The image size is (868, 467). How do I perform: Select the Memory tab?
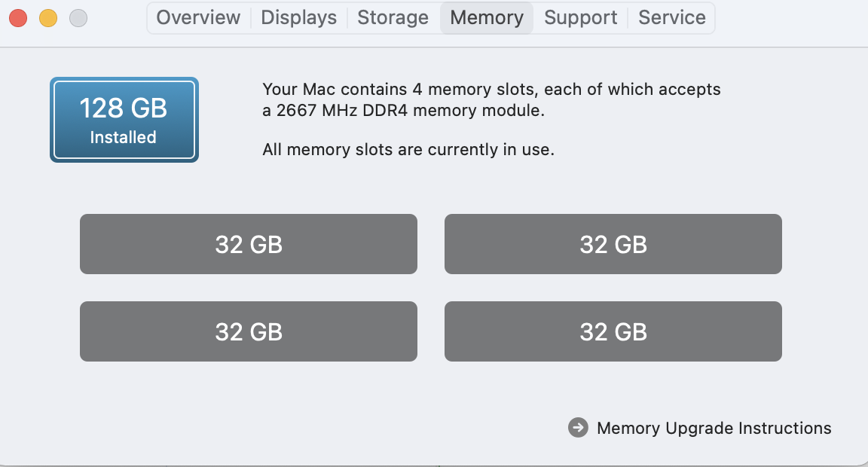pos(487,17)
